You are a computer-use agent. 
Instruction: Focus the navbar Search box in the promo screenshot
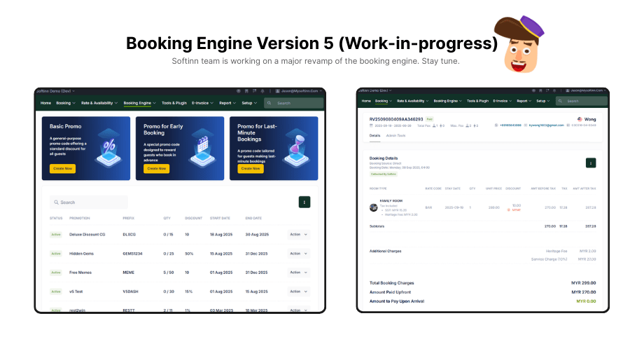point(294,103)
